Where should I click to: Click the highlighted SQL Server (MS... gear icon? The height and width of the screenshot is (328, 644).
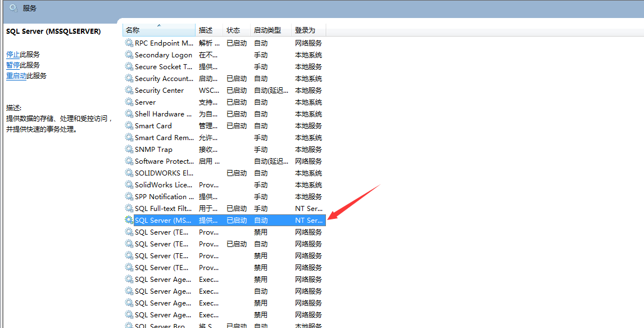[x=129, y=221]
